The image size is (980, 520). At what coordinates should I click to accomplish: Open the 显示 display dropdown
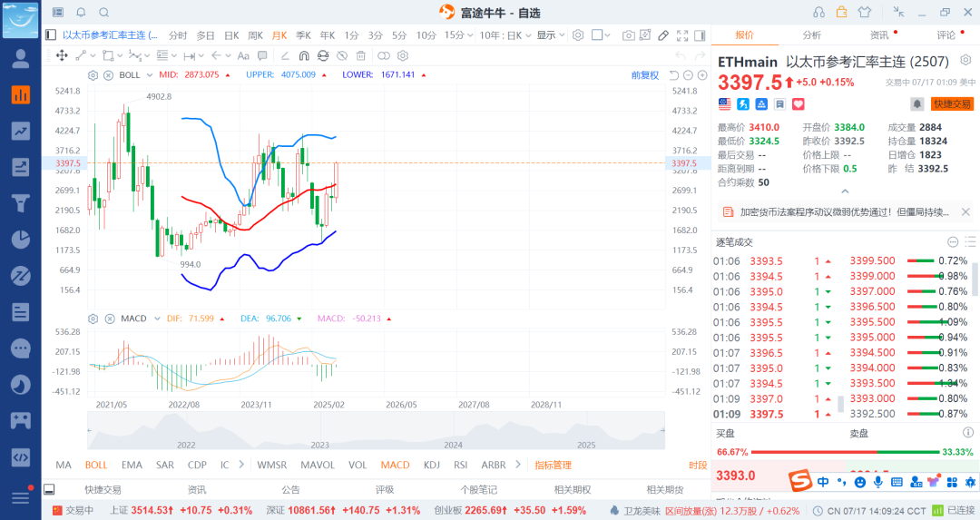pos(551,35)
